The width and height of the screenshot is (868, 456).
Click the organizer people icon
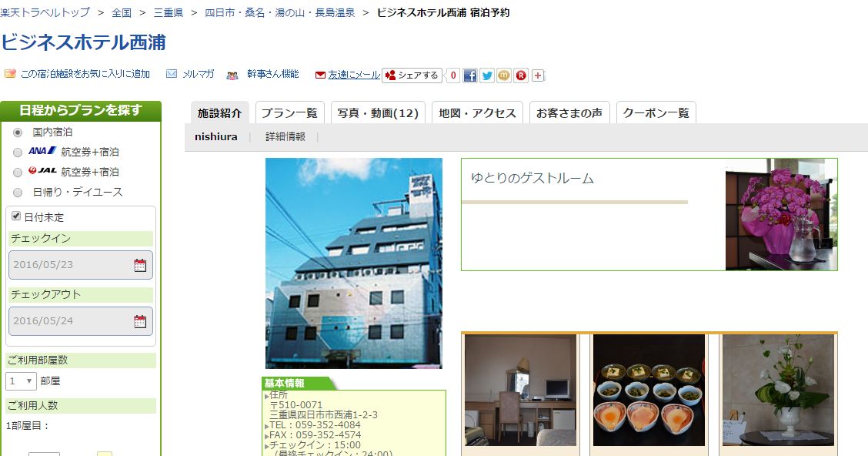[232, 75]
